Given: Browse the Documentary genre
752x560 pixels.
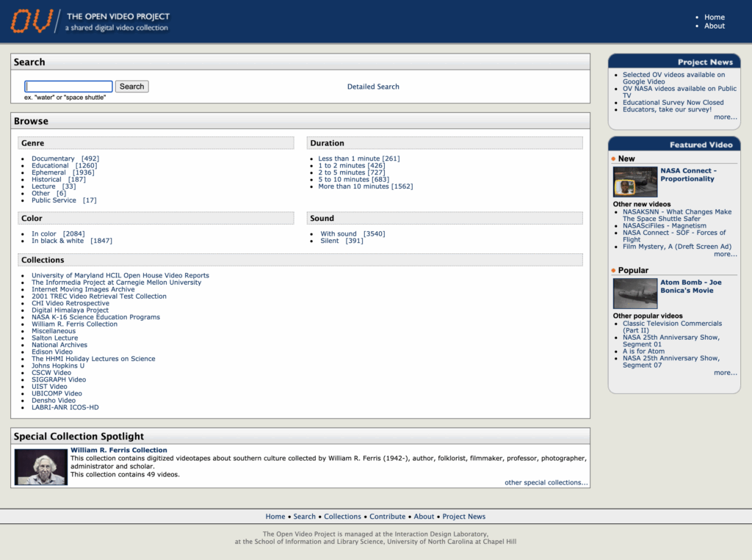Looking at the screenshot, I should [53, 159].
